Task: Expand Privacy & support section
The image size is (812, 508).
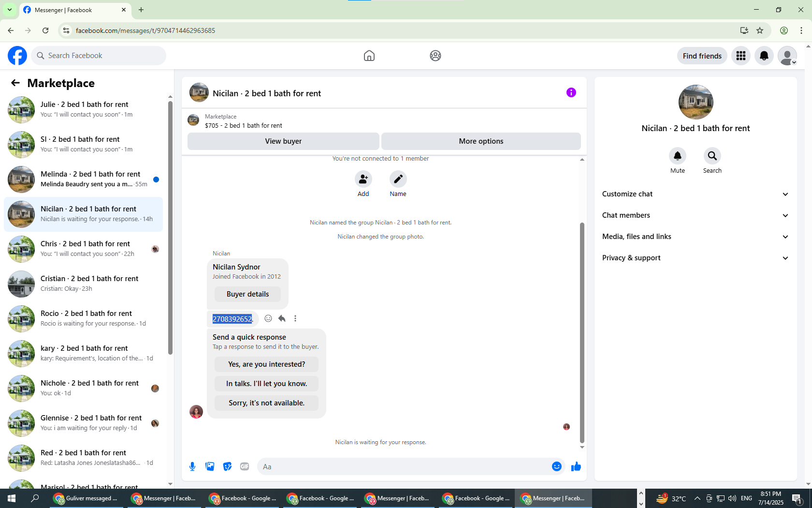Action: tap(696, 258)
